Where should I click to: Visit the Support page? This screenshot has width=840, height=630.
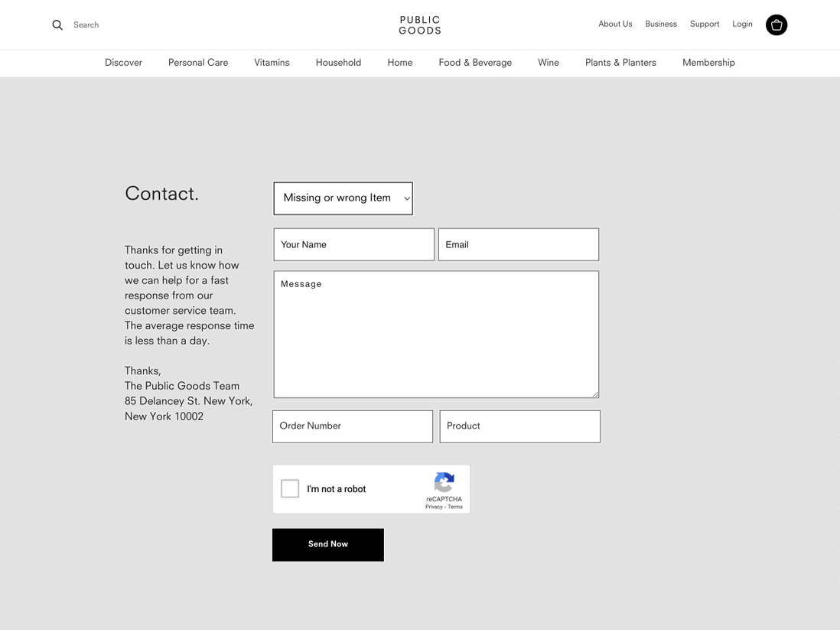704,24
